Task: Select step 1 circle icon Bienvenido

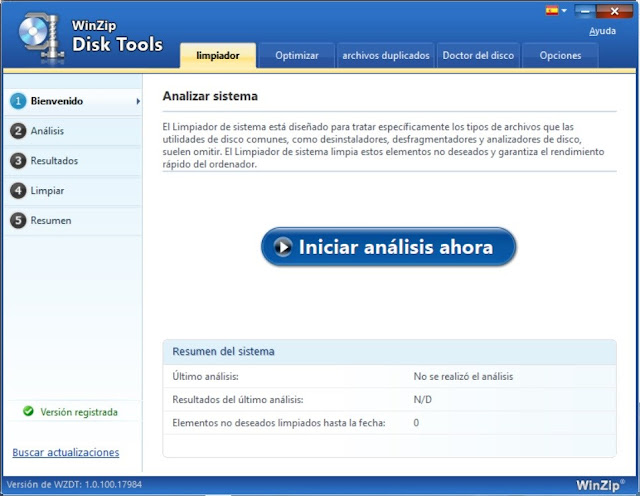Action: 18,101
